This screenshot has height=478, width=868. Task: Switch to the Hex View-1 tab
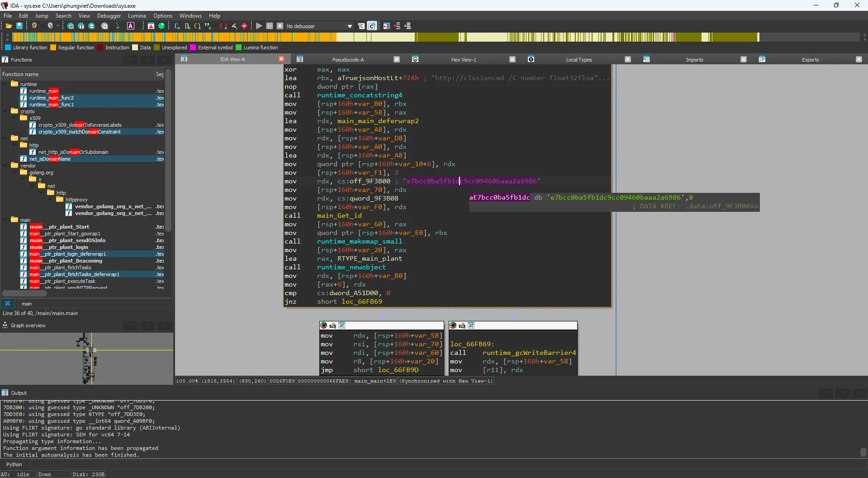point(463,60)
